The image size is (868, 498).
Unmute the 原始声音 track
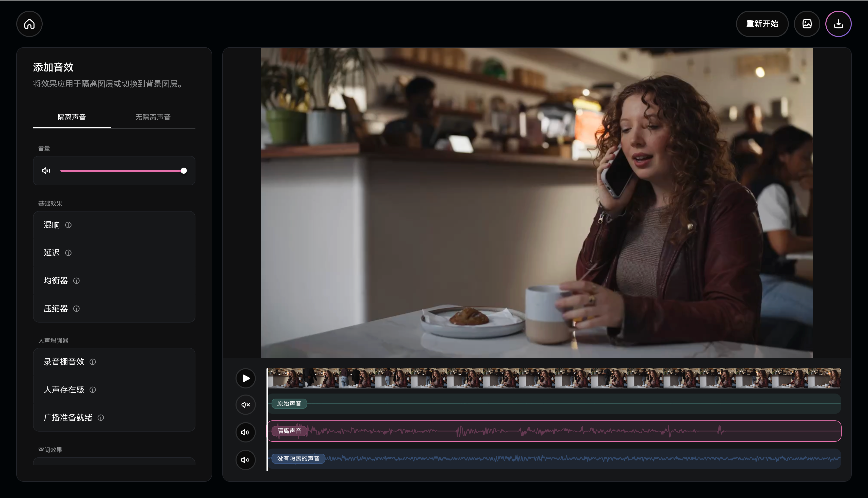245,405
